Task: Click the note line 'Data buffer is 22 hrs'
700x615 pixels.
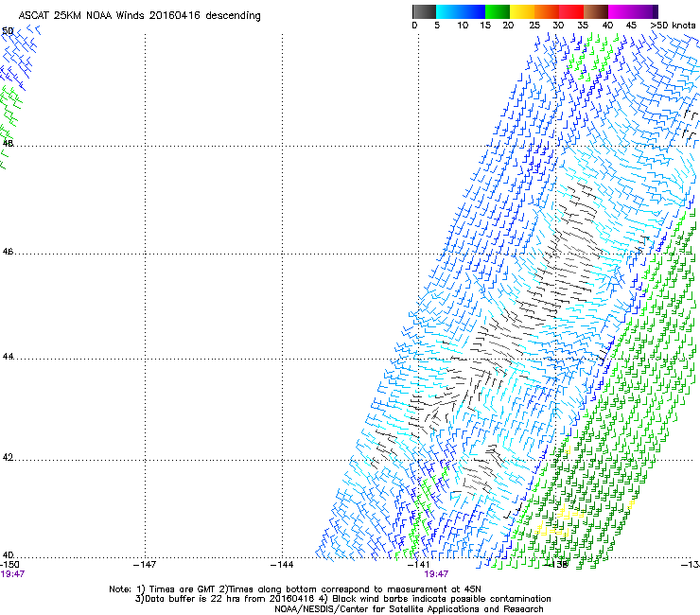Action: (193, 599)
